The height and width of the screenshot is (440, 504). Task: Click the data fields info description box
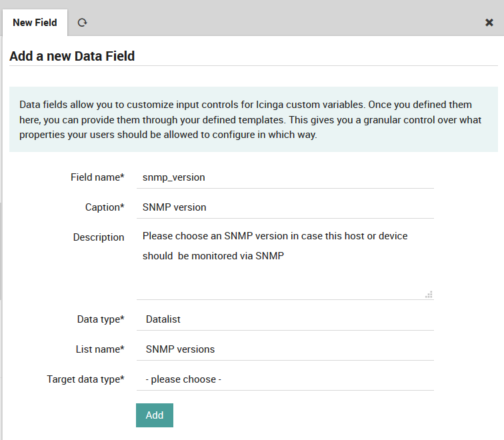(x=253, y=119)
